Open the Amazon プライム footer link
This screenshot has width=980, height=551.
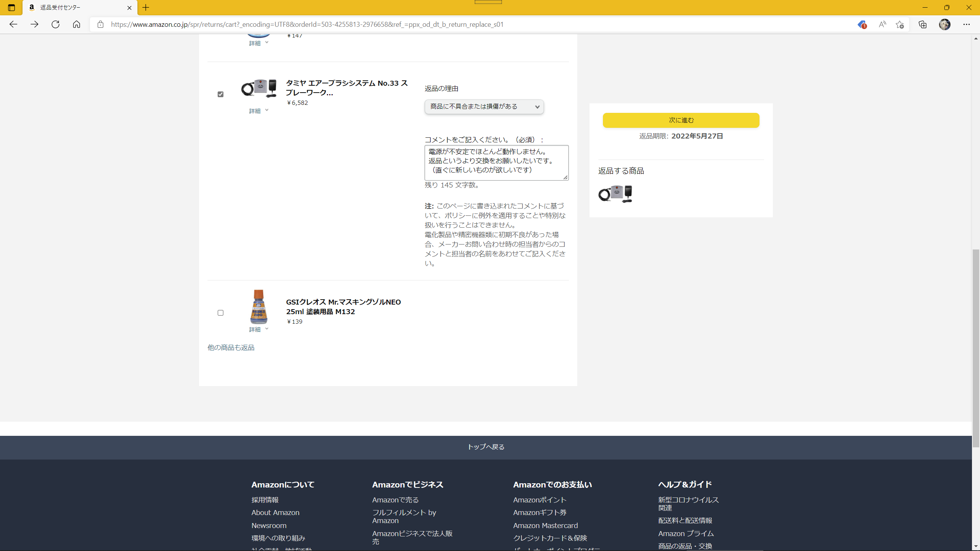click(686, 534)
